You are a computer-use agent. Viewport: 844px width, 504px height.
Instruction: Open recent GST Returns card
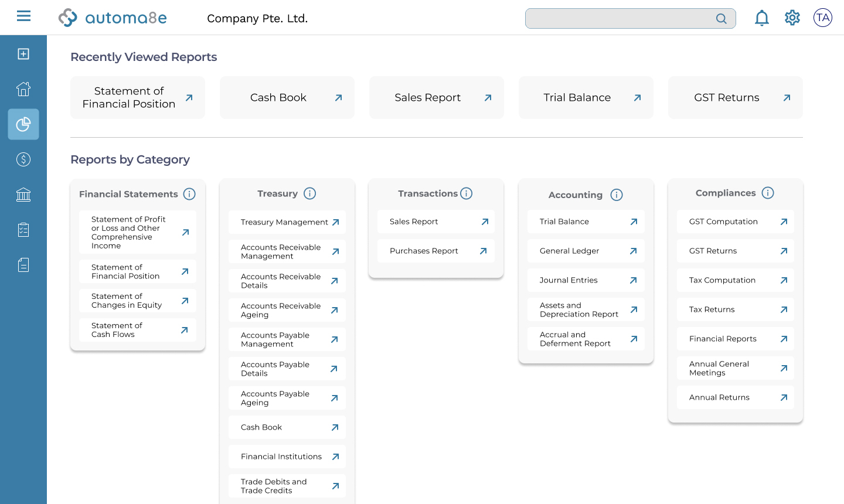point(736,97)
